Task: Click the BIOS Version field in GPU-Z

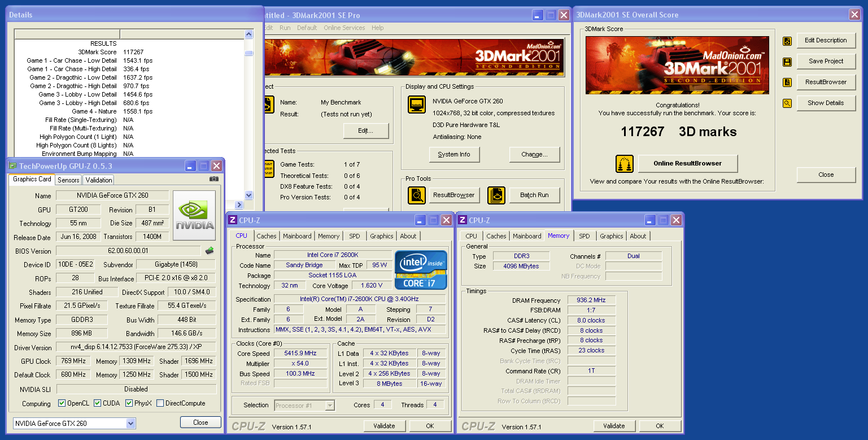Action: coord(128,251)
